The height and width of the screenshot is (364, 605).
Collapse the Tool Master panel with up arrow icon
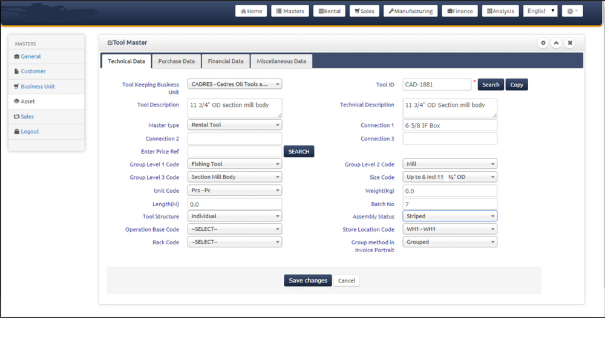click(x=556, y=43)
